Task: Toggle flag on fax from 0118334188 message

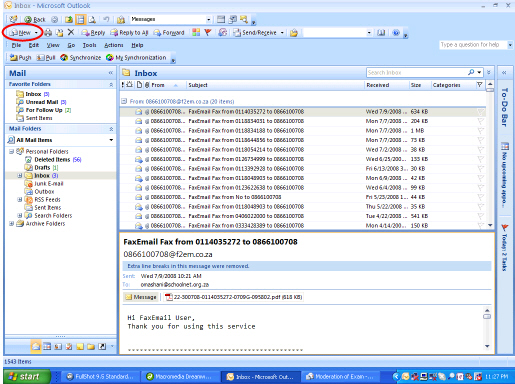Action: 480,131
